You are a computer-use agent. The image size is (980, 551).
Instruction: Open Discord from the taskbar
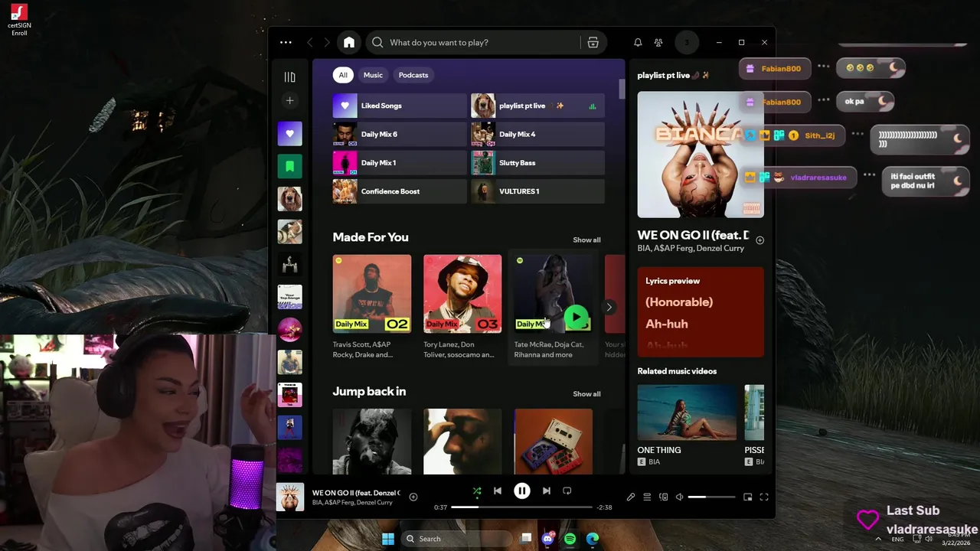coord(548,539)
